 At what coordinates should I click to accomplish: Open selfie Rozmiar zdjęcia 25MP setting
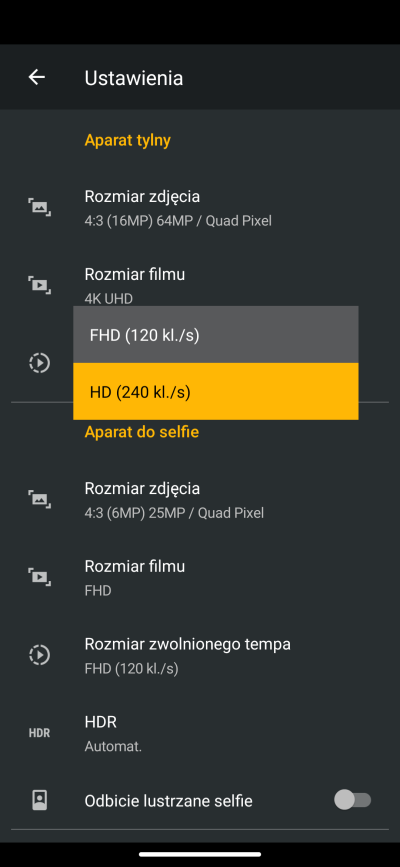200,500
